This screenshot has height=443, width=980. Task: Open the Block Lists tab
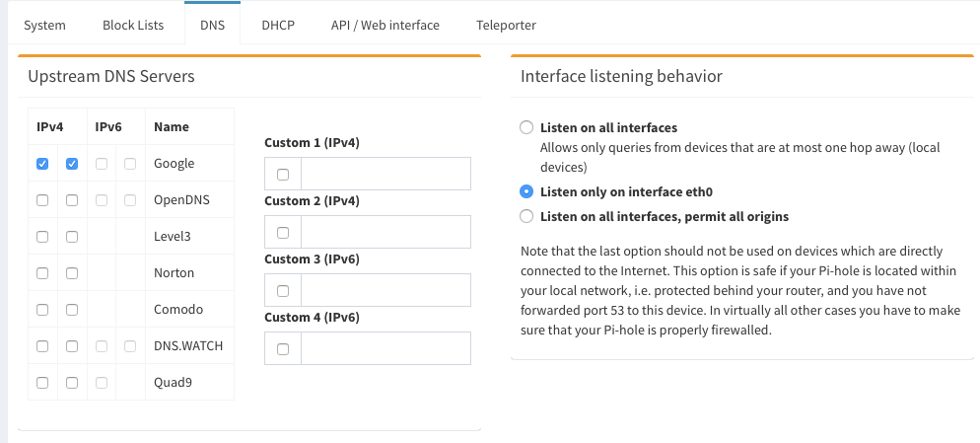pyautogui.click(x=133, y=25)
